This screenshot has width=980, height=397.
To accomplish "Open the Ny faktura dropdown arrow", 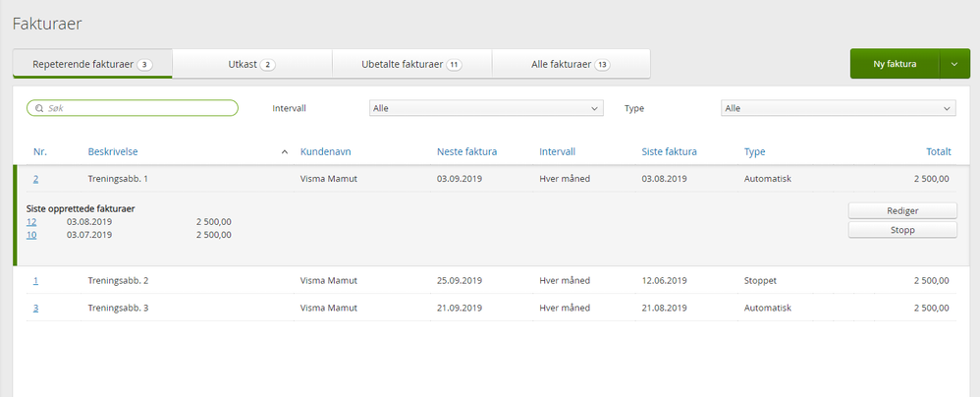I will (x=953, y=64).
